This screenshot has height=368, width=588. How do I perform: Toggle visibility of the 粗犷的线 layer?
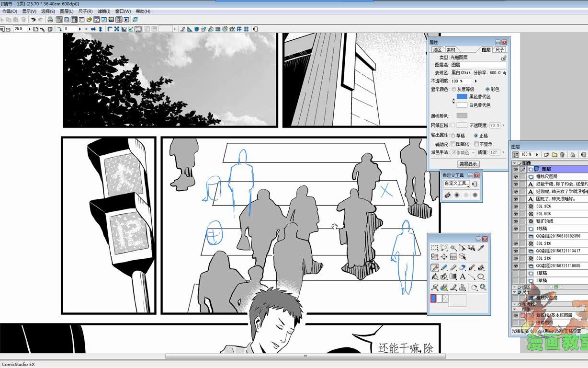[x=515, y=220]
